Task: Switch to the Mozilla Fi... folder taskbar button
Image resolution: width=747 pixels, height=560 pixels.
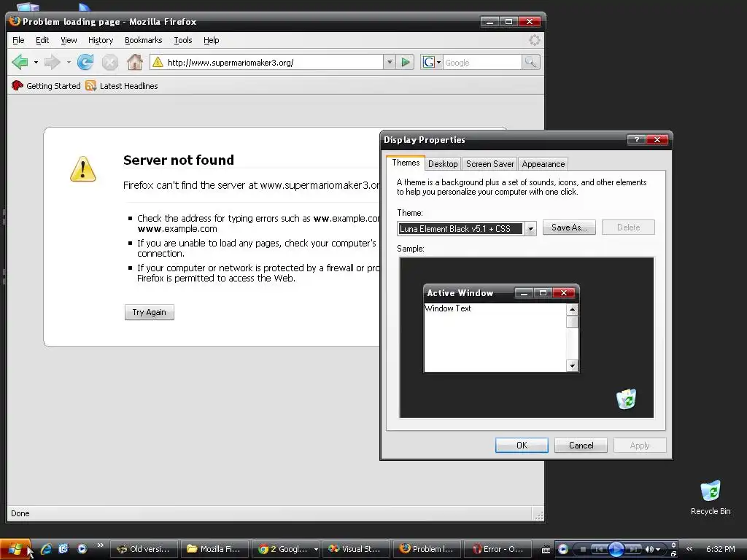Action: (x=214, y=549)
